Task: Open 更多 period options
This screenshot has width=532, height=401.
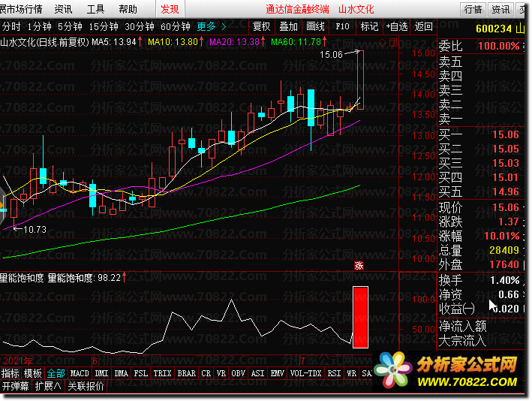Action: pos(206,26)
